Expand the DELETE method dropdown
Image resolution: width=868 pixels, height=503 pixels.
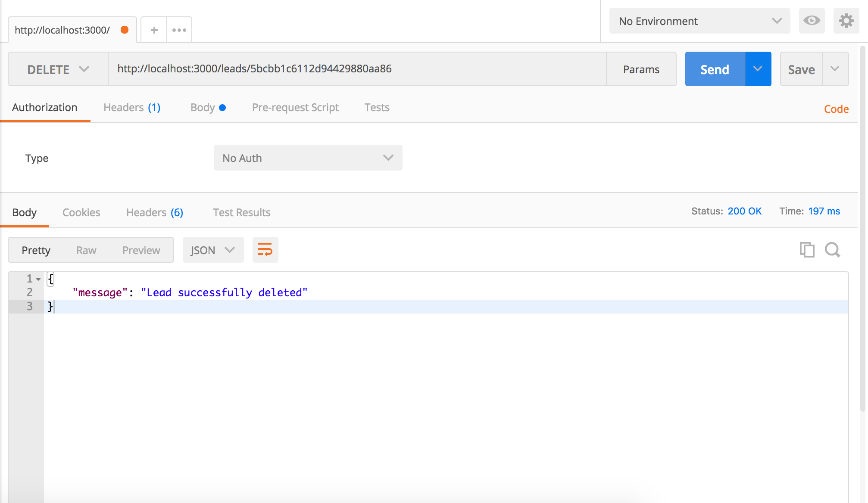coord(58,69)
